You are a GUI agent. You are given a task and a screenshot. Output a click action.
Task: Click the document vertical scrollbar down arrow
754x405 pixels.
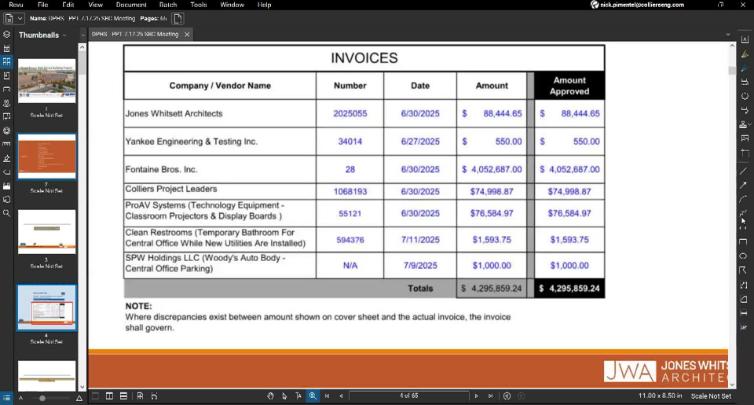click(x=732, y=385)
